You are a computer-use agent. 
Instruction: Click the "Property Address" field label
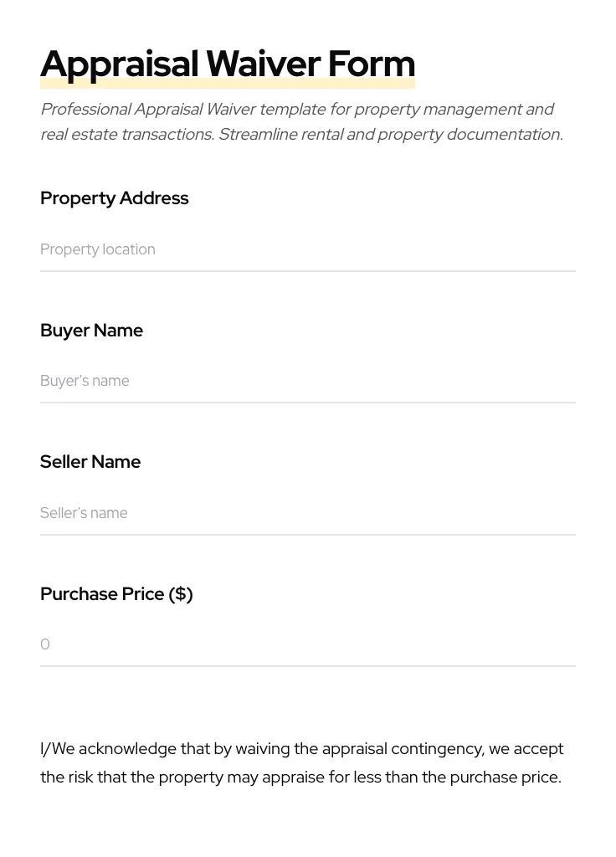tap(115, 198)
